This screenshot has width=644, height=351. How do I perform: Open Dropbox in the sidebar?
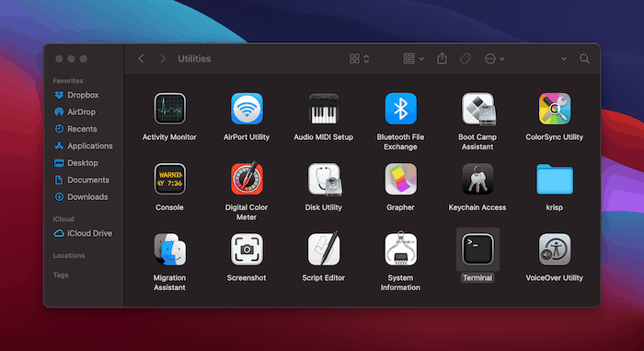point(76,95)
